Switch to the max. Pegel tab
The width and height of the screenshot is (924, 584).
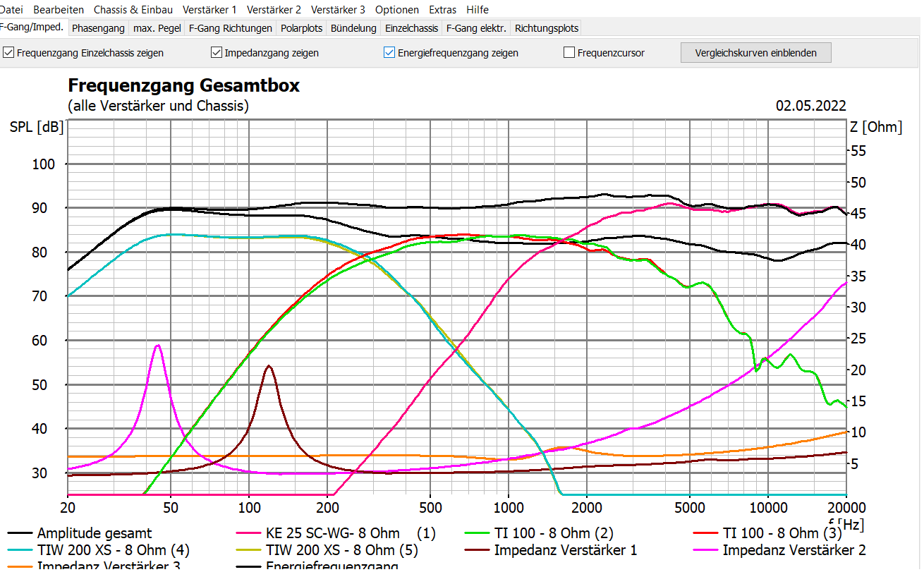coord(157,28)
